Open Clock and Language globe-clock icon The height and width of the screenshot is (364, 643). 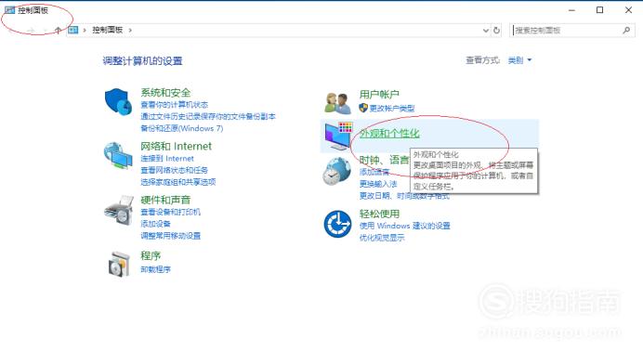click(x=336, y=172)
